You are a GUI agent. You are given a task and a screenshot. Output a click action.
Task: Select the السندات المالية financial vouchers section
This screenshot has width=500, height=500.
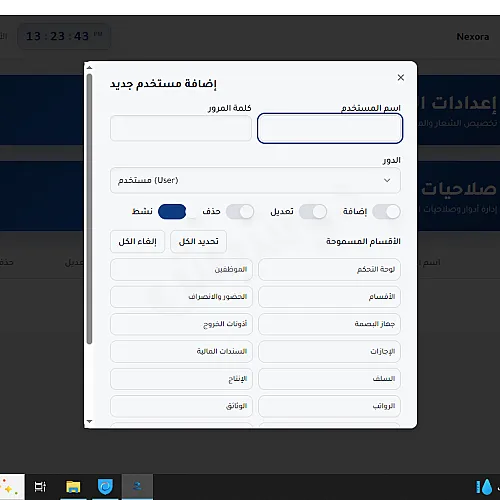click(x=181, y=351)
